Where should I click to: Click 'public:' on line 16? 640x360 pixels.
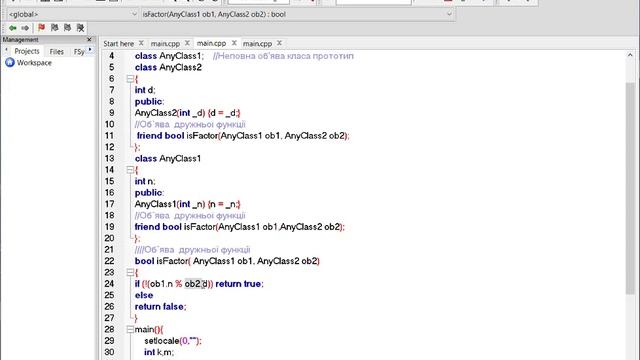click(x=149, y=193)
